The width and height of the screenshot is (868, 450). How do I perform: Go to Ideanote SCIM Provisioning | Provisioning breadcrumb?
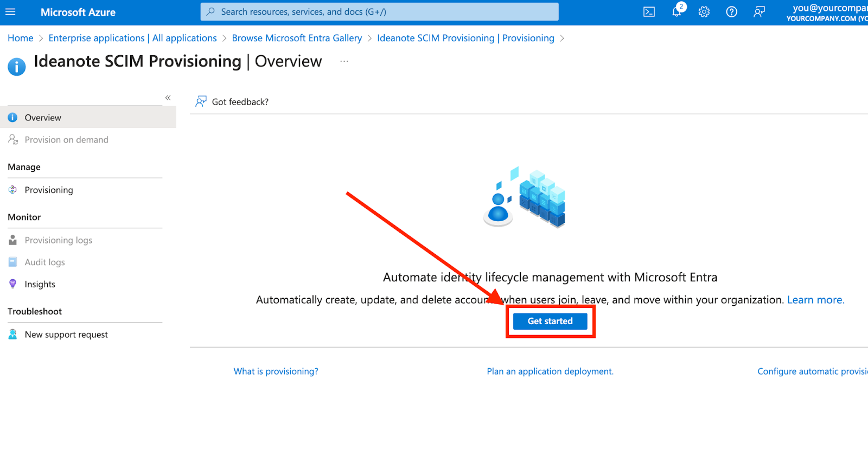(465, 38)
